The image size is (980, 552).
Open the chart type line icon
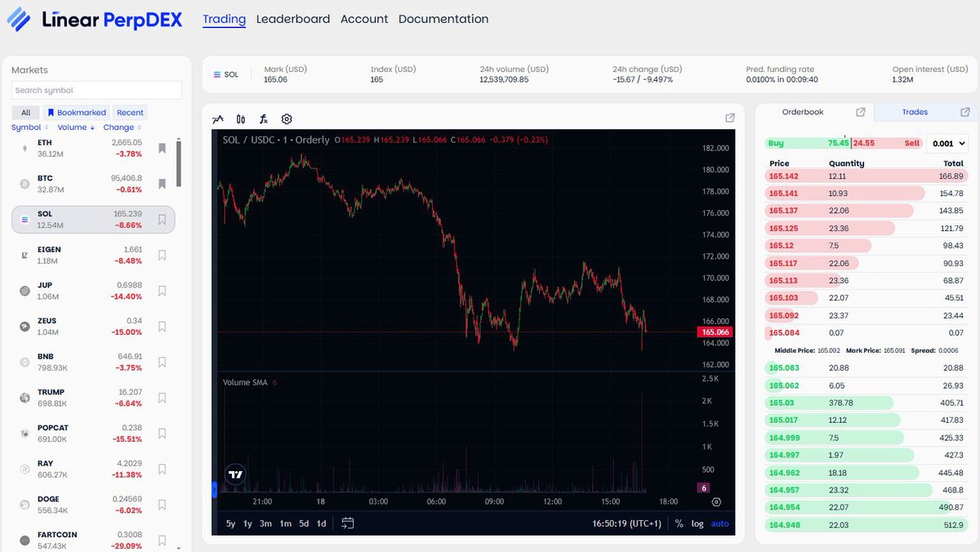[218, 119]
